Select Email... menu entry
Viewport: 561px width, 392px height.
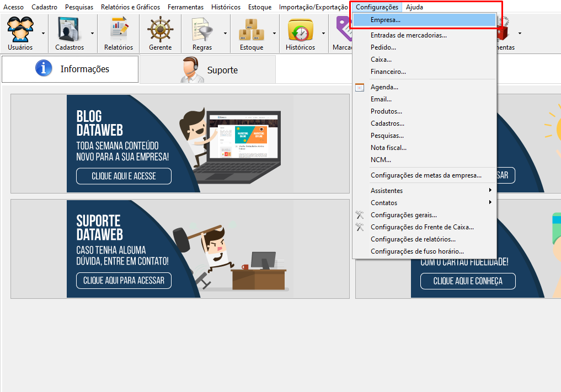click(x=424, y=99)
